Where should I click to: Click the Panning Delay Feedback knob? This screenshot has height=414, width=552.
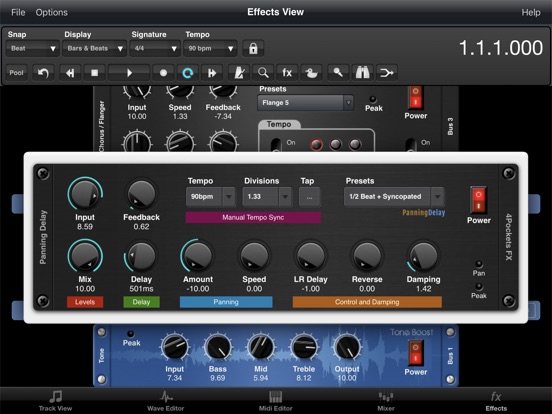141,194
